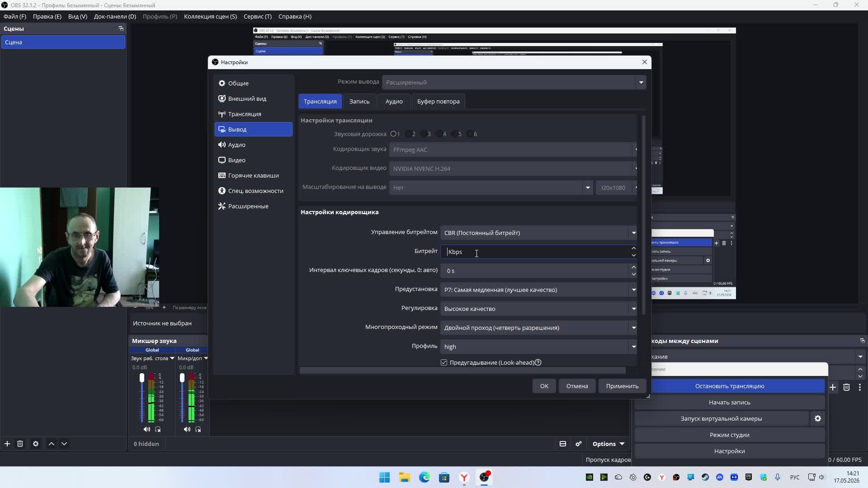Open virtual camera settings gear
Screen dimensions: 868x488
tap(818, 418)
